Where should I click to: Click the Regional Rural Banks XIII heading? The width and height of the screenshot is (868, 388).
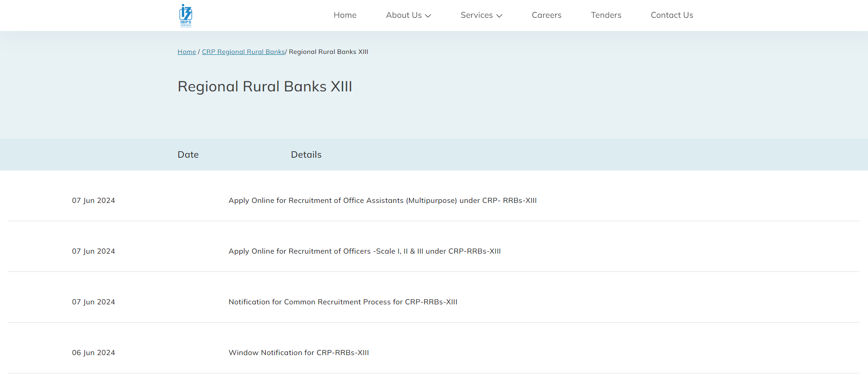pyautogui.click(x=265, y=86)
